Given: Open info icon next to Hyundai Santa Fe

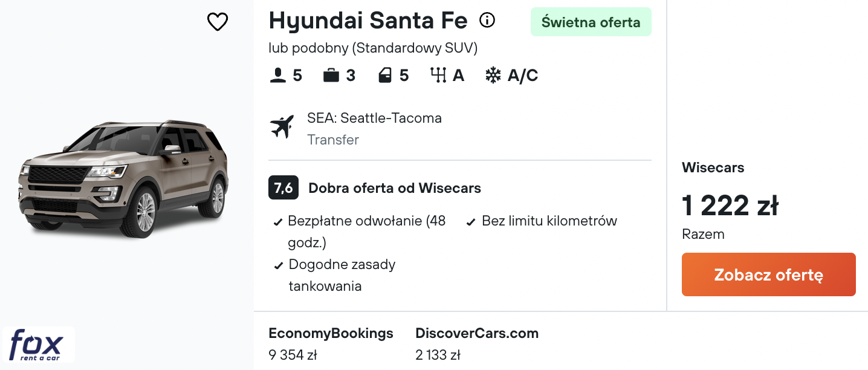Looking at the screenshot, I should [487, 21].
